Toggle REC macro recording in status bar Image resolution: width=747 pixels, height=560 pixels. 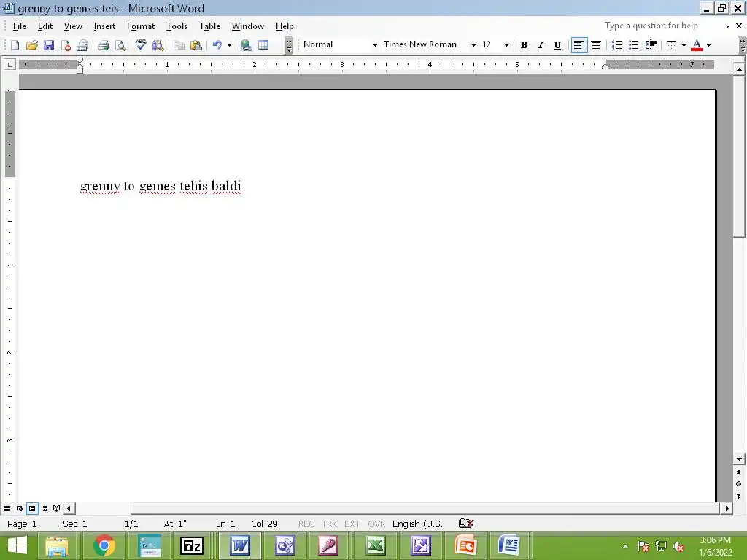306,524
